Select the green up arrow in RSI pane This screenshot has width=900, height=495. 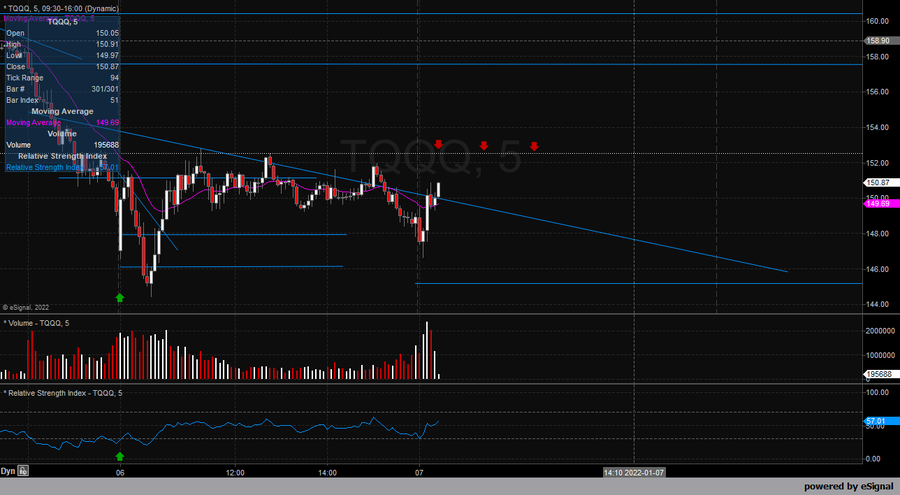tap(120, 457)
